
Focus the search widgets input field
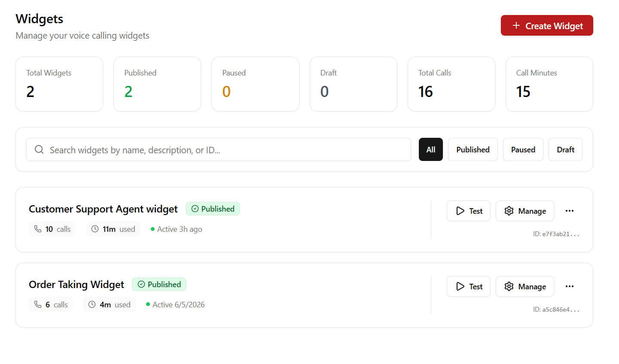(219, 149)
